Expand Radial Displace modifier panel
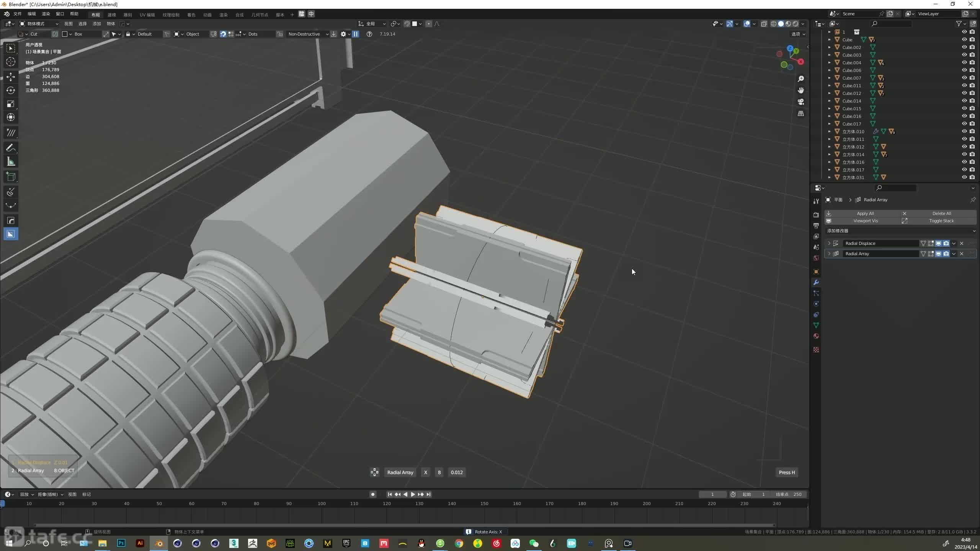Viewport: 980px width, 551px height. (829, 243)
